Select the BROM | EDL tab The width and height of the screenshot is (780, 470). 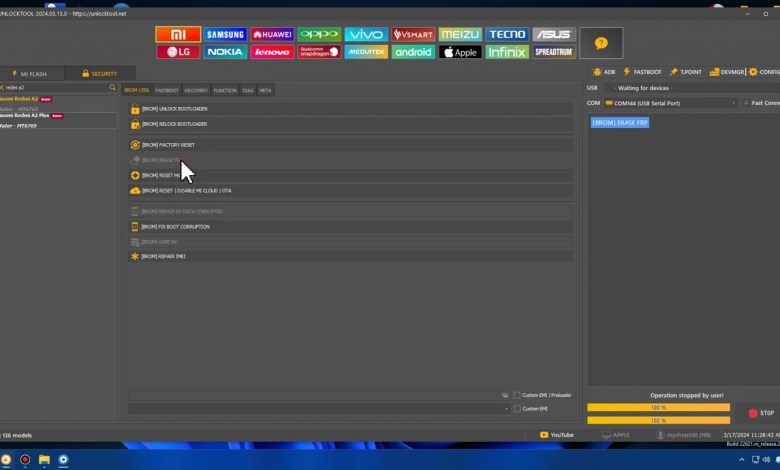click(137, 91)
